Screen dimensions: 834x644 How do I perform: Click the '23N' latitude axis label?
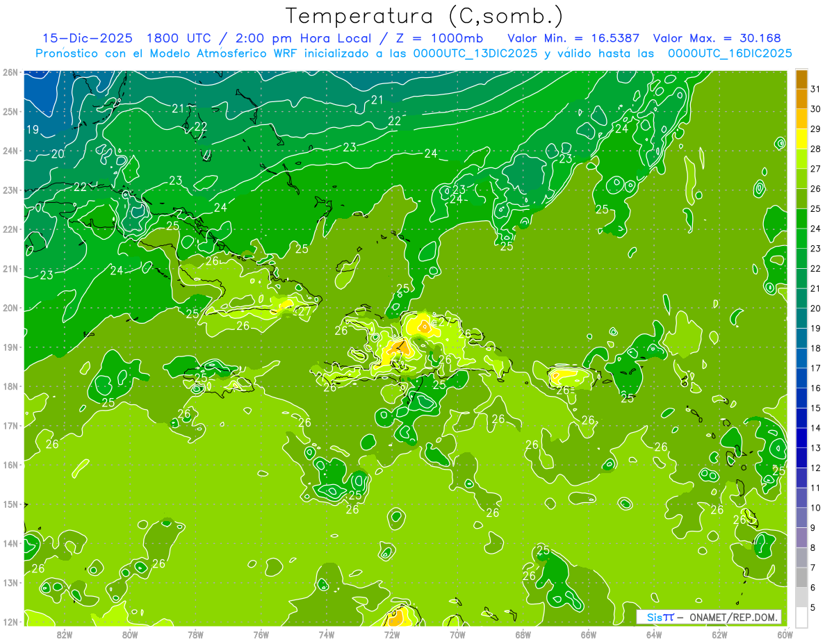point(10,190)
